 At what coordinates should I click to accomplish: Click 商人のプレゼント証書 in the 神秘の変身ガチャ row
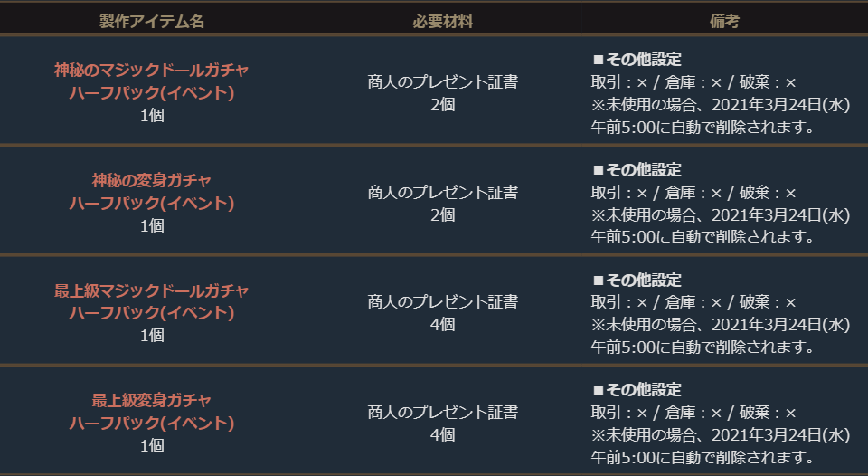pos(442,193)
